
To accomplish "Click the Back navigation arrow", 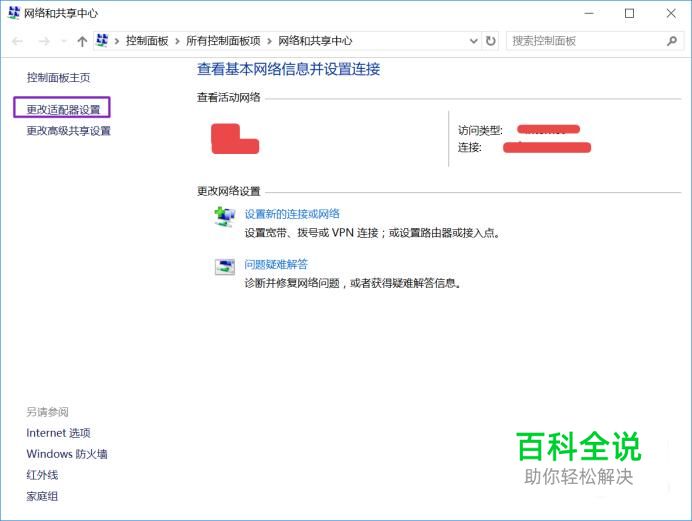I will point(18,41).
